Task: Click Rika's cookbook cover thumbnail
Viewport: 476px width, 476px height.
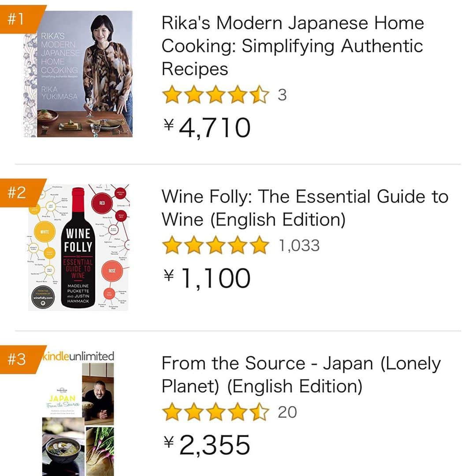Action: coord(78,74)
